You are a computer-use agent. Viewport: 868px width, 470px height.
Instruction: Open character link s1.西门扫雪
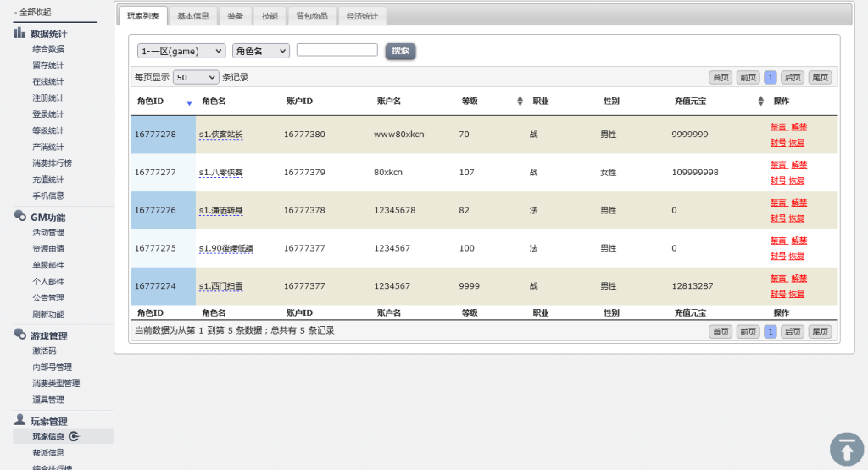221,286
